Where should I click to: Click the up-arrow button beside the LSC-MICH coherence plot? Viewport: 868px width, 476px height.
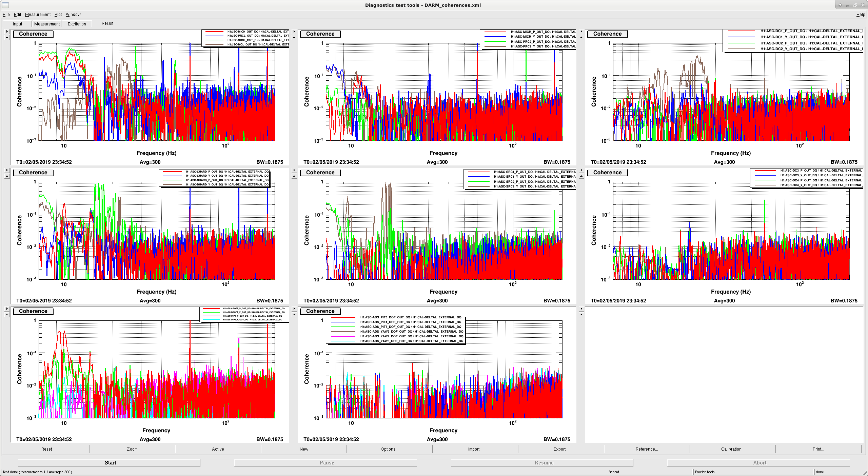pyautogui.click(x=7, y=38)
